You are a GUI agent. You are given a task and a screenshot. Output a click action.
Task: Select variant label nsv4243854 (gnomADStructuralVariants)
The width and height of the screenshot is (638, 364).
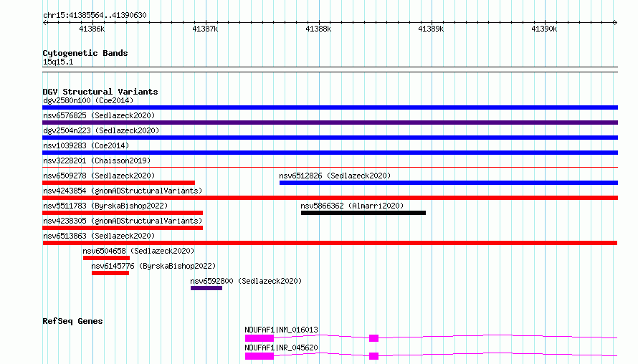(x=123, y=191)
